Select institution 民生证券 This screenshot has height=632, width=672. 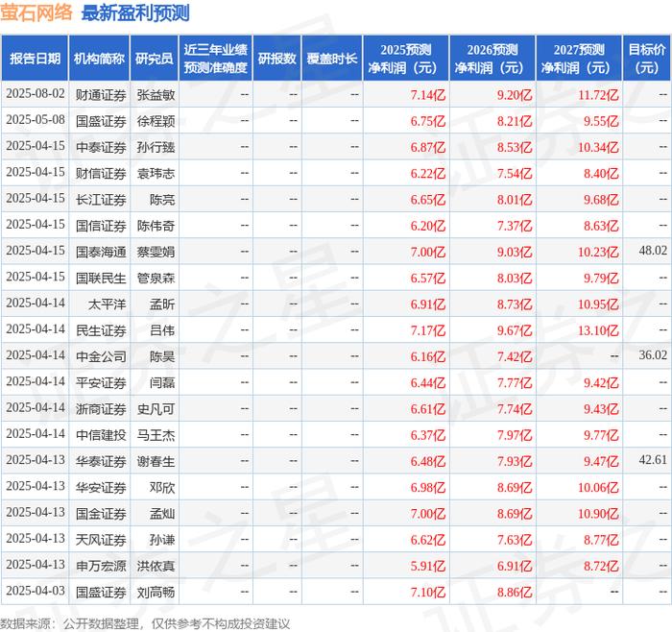click(101, 330)
